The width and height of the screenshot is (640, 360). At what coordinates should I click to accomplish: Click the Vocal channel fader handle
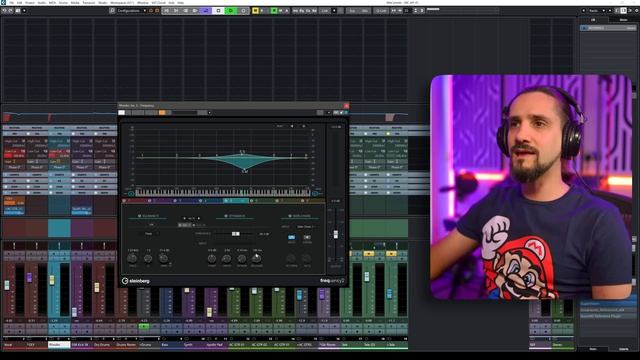click(7, 285)
